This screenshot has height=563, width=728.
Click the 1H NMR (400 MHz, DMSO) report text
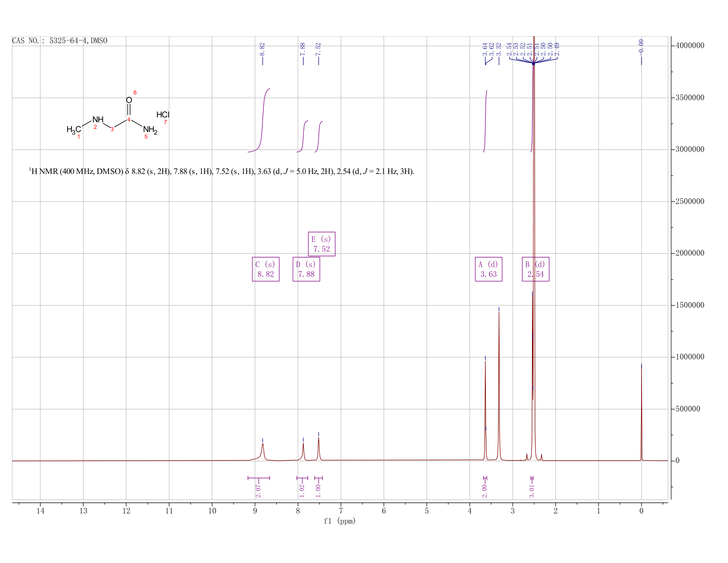click(221, 171)
